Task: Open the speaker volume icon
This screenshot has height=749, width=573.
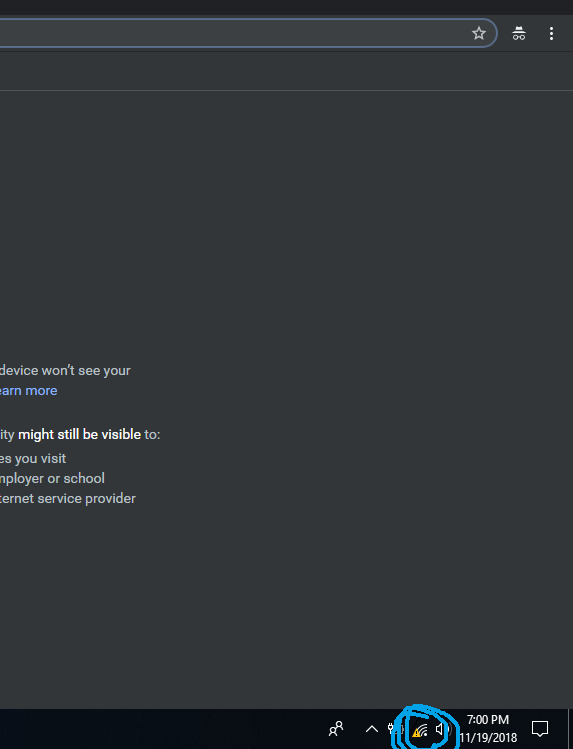Action: point(441,729)
